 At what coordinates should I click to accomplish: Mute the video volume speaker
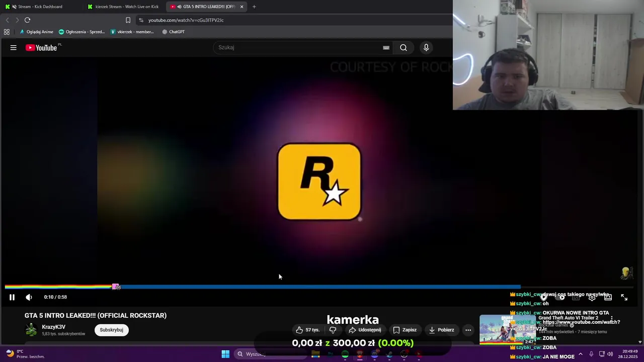[29, 297]
